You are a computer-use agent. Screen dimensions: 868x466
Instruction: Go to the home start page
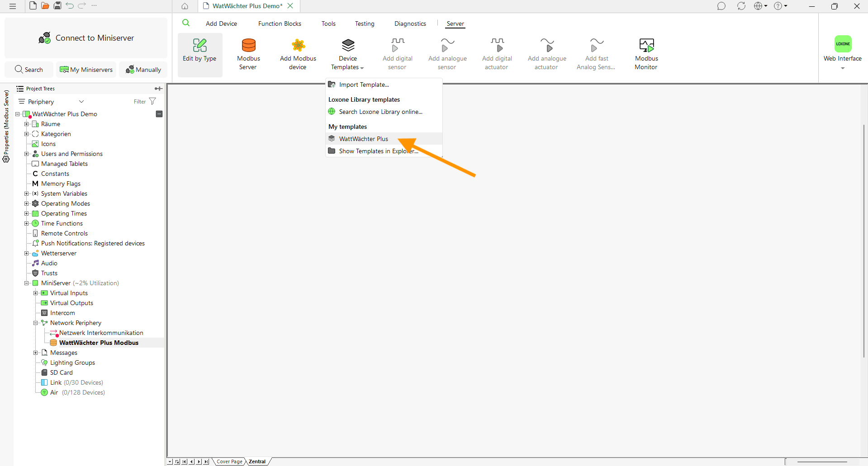185,6
